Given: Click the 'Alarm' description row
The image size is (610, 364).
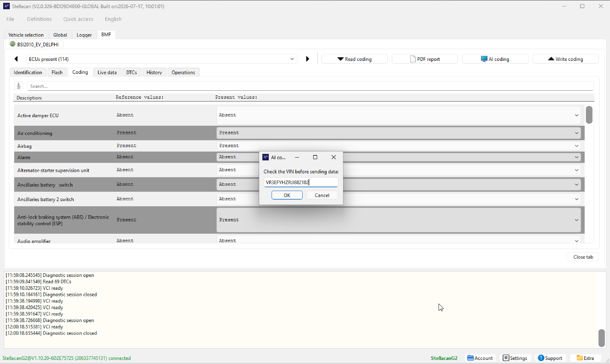Looking at the screenshot, I should tap(24, 157).
